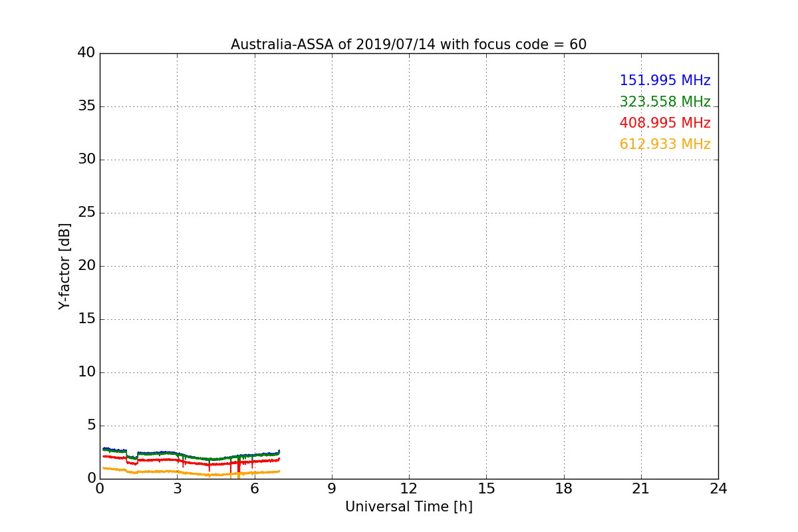Screen dimensions: 798x532
Task: Click x-axis tick value '21'
Action: pyautogui.click(x=641, y=489)
